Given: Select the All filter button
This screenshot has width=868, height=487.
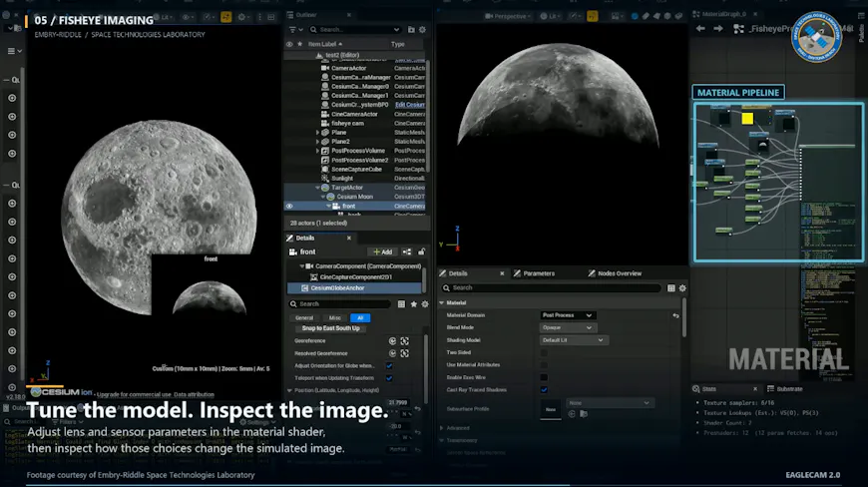Looking at the screenshot, I should point(360,318).
